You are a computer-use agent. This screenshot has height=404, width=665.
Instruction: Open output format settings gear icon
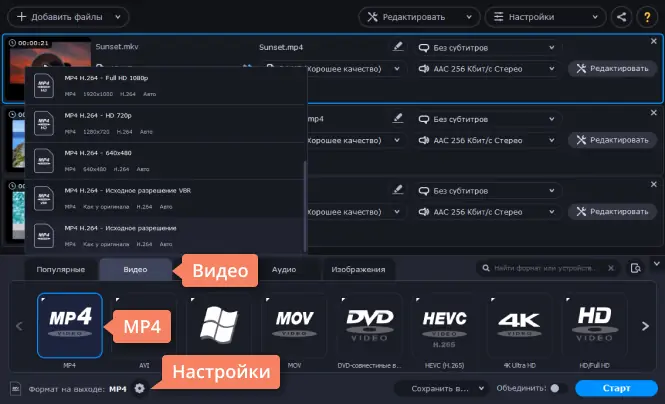[x=140, y=388]
